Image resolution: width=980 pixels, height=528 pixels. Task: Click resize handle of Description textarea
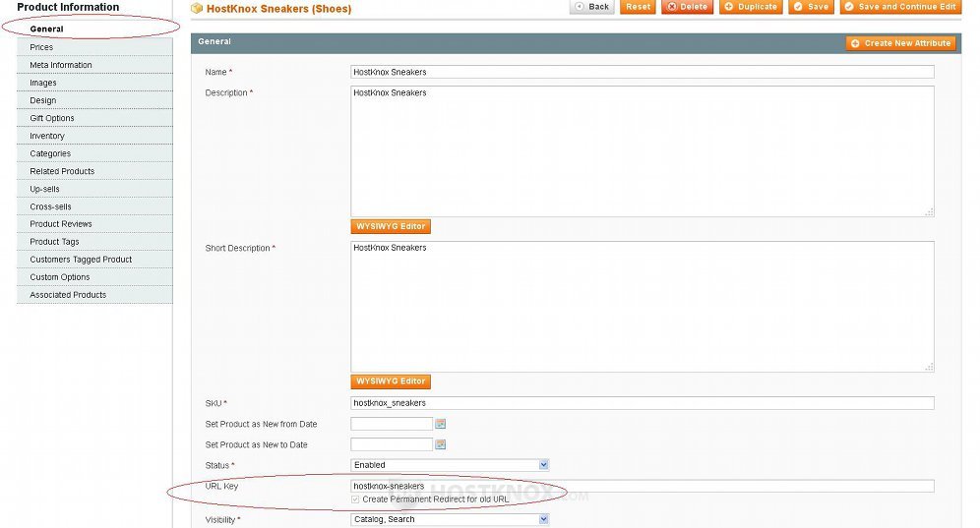(x=930, y=212)
